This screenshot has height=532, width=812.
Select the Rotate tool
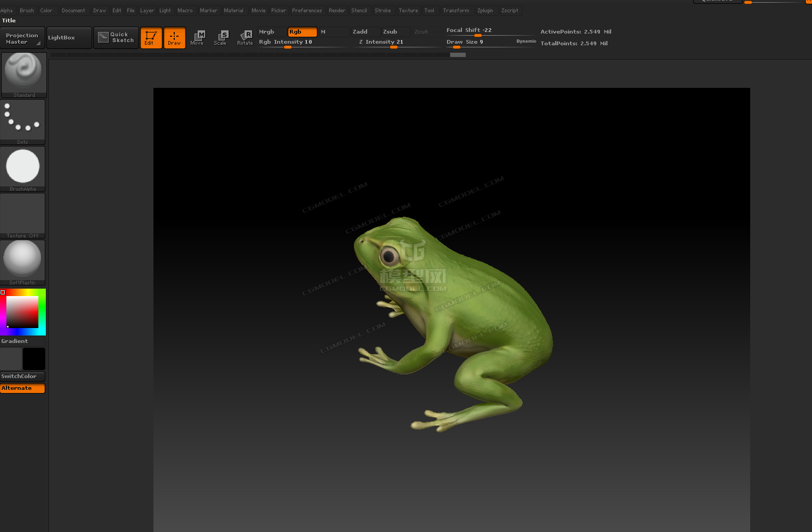(x=245, y=38)
